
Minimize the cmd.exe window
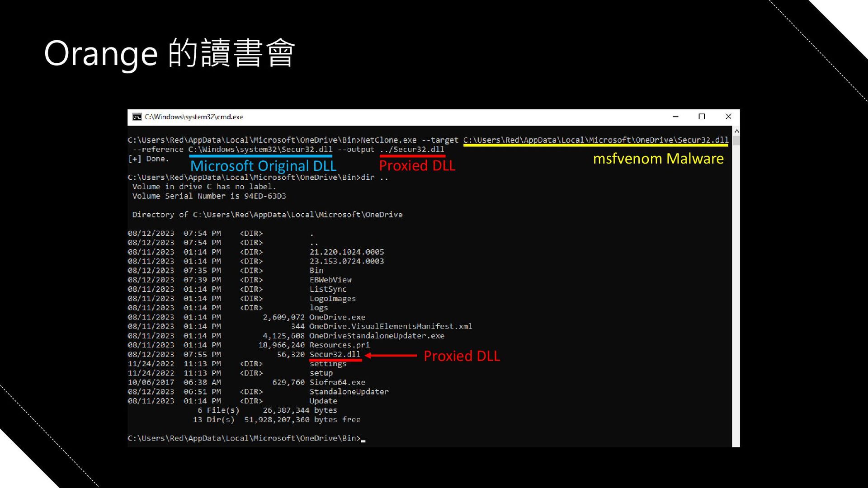point(675,117)
